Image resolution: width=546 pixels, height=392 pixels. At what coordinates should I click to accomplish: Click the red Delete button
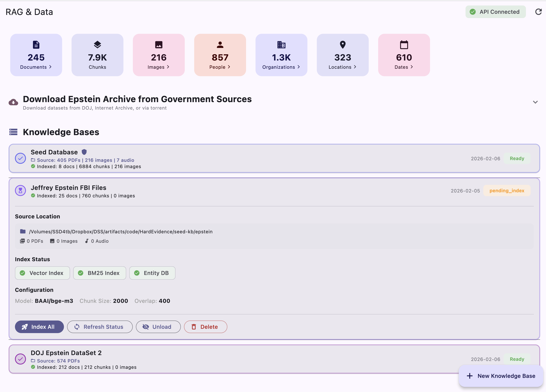(x=205, y=327)
